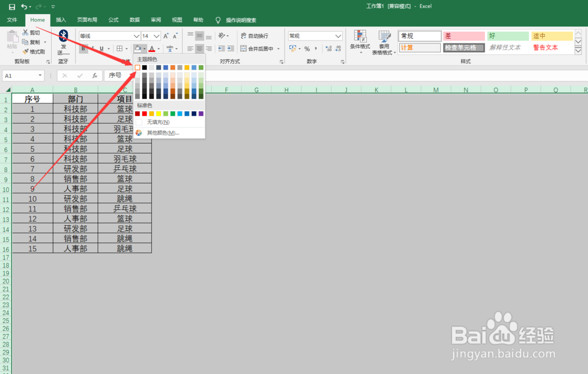Decrease font size with small A icon
The image size is (588, 374).
175,36
